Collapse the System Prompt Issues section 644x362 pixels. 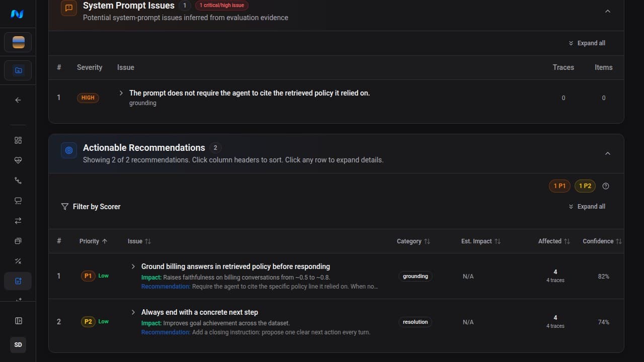608,11
